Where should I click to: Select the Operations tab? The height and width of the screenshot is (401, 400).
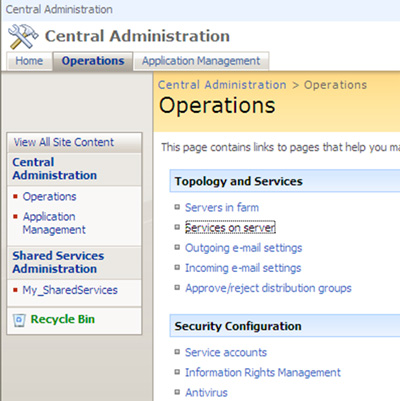coord(93,61)
